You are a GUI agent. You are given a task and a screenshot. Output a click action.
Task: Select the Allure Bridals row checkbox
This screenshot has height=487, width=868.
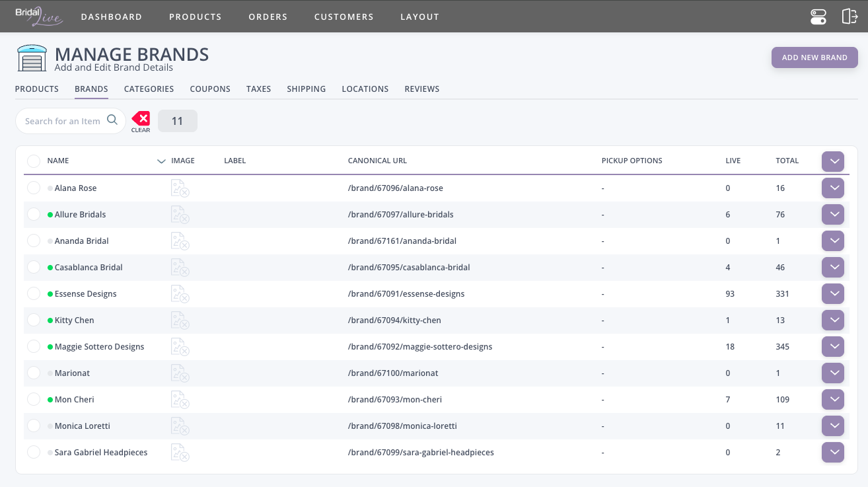[x=34, y=215]
